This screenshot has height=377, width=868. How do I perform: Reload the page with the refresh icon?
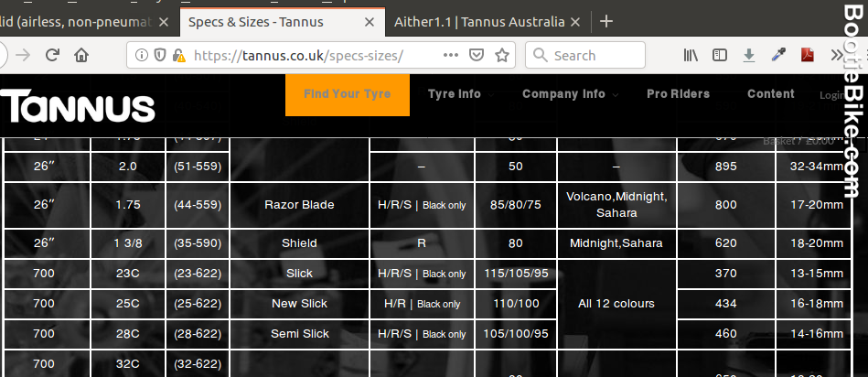click(x=52, y=55)
